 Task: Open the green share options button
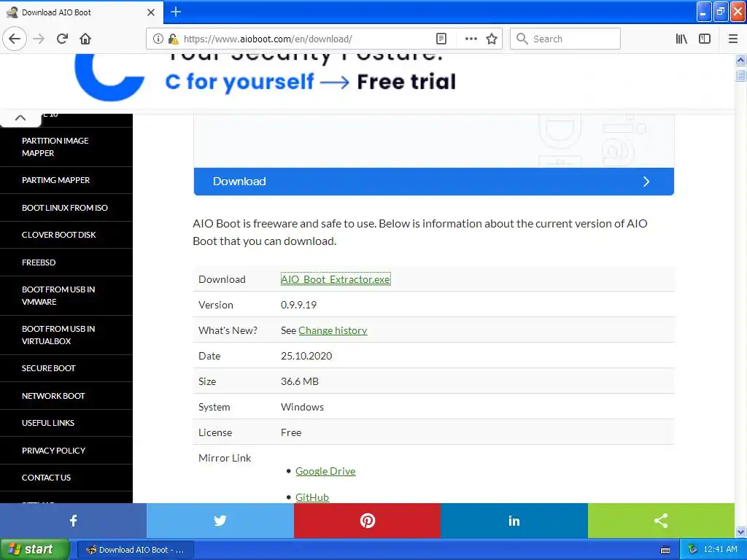661,521
